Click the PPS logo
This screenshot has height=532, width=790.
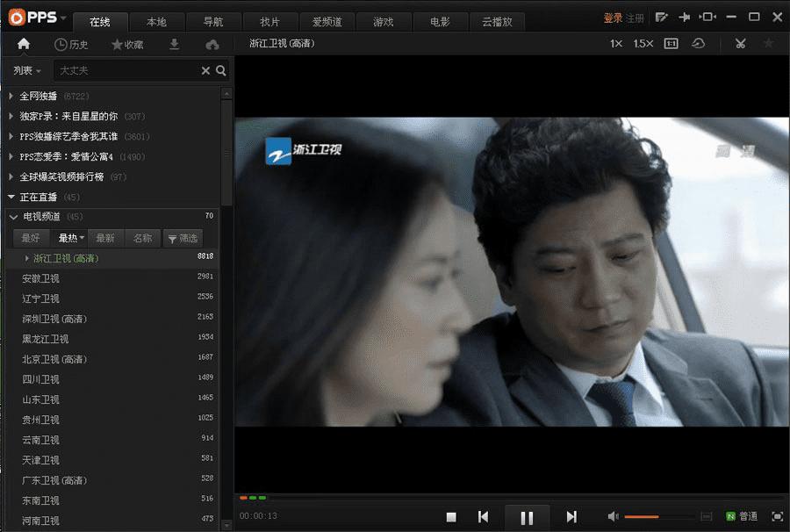(x=32, y=18)
